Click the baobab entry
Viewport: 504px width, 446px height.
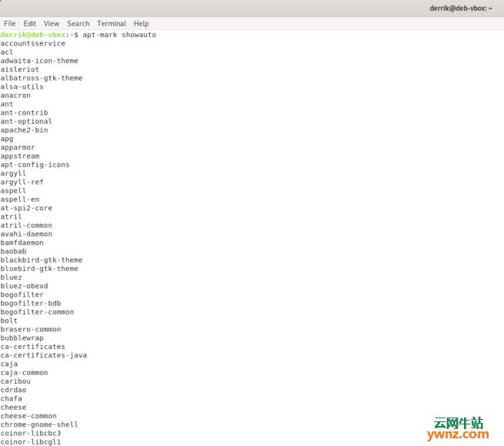coord(14,252)
